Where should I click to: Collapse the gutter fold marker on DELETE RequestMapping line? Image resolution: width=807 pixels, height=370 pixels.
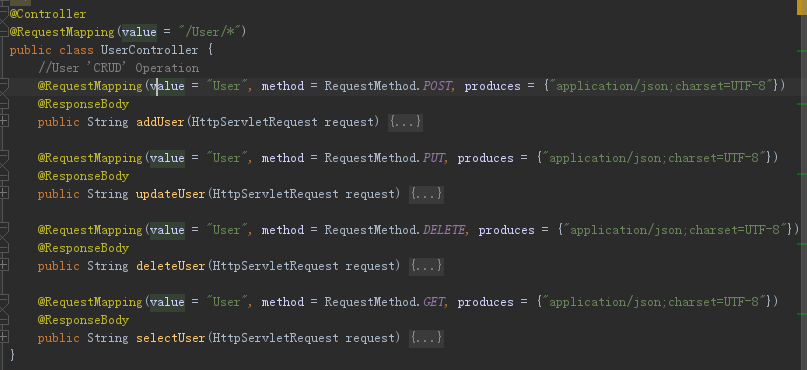point(4,228)
